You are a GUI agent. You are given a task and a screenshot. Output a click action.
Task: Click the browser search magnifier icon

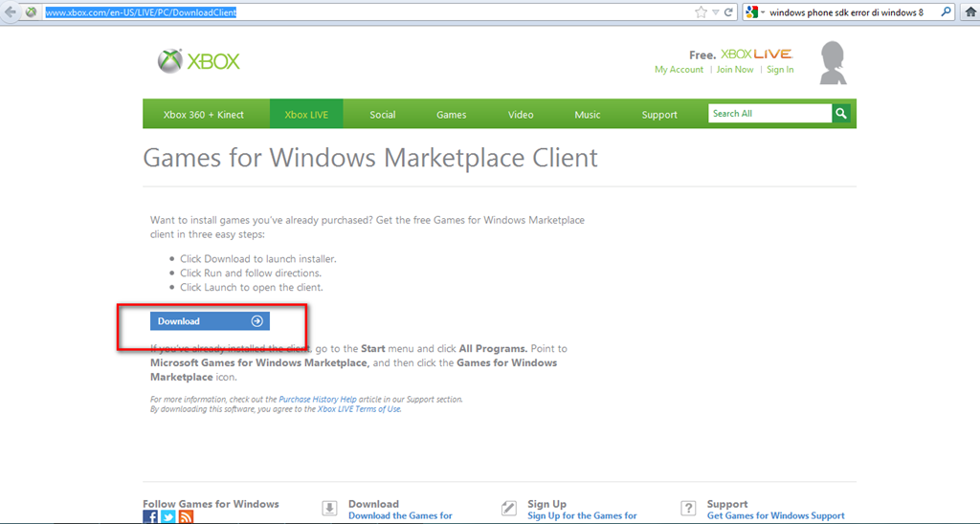click(946, 11)
